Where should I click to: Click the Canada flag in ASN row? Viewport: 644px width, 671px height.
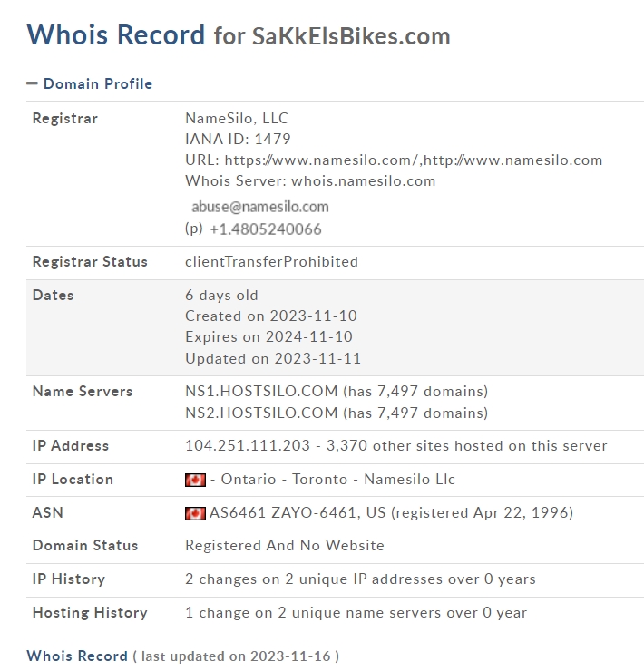click(195, 513)
